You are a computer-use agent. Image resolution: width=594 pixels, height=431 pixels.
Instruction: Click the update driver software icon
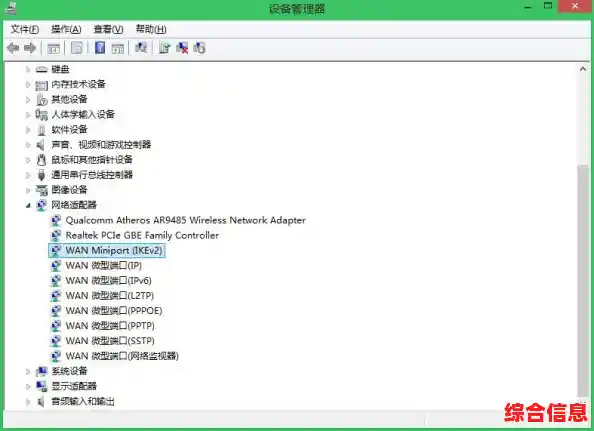tap(164, 48)
